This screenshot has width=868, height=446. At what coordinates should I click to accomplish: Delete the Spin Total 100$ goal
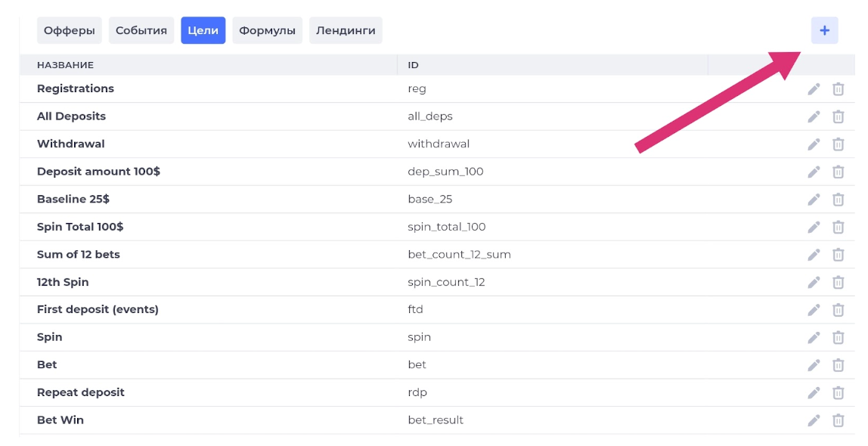[x=838, y=228]
